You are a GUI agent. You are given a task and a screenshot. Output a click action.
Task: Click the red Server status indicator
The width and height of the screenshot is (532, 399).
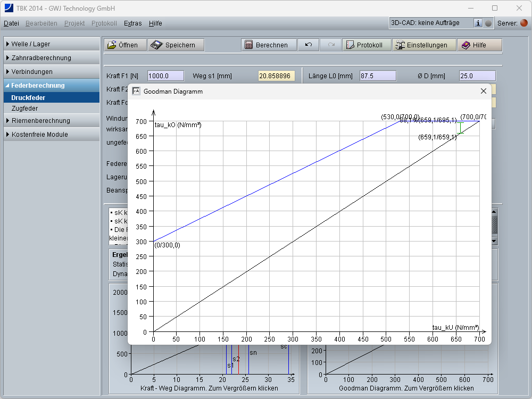click(x=524, y=23)
